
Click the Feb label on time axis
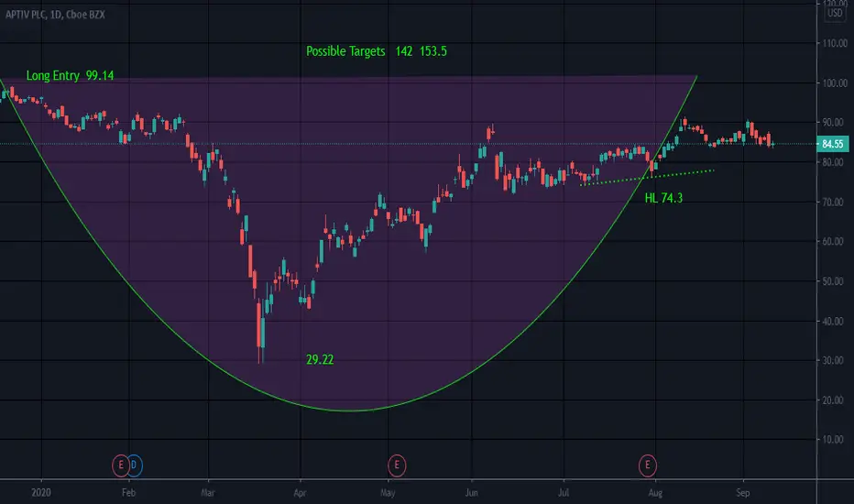click(128, 493)
